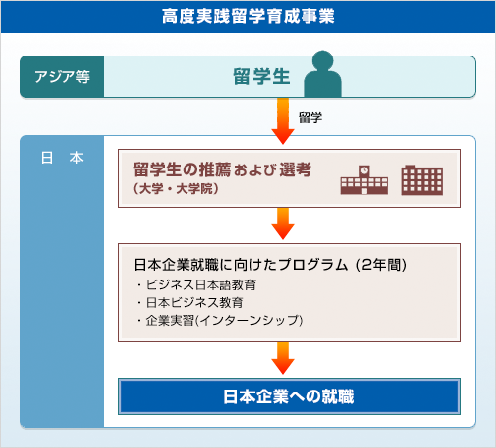
Task: Click the title 高度実践留学育成事業
Action: coord(248,16)
